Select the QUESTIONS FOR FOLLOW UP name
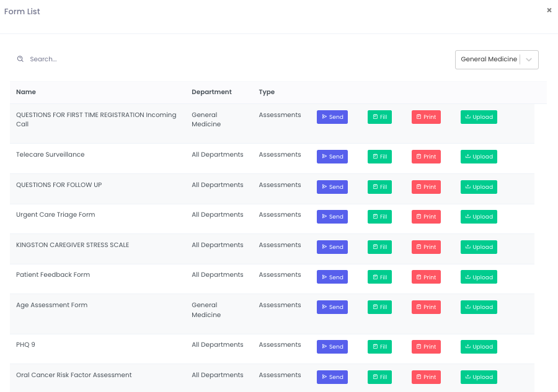The image size is (558, 392). [x=59, y=185]
